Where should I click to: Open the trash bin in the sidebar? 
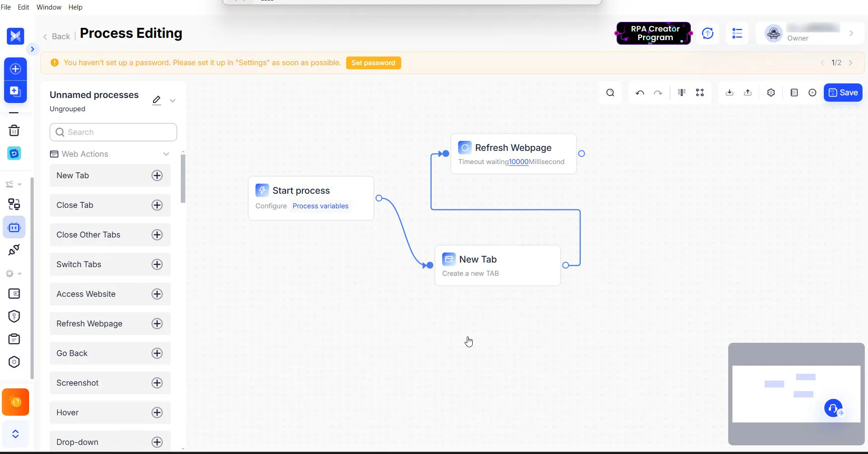[x=14, y=131]
